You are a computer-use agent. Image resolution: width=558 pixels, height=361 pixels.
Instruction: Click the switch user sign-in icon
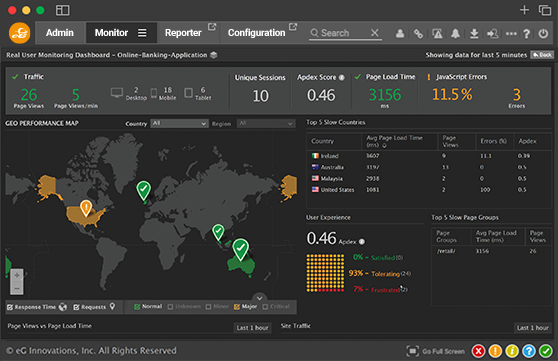coord(493,34)
